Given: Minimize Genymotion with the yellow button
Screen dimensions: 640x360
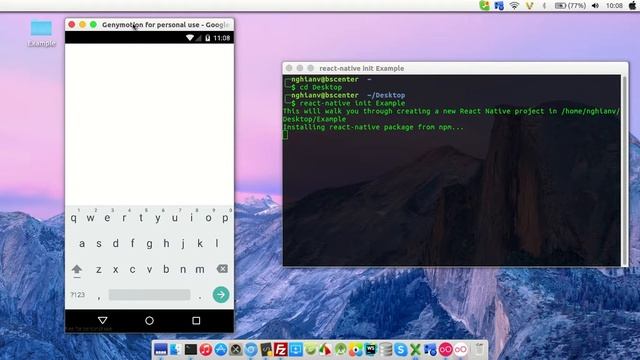Looking at the screenshot, I should coord(82,24).
